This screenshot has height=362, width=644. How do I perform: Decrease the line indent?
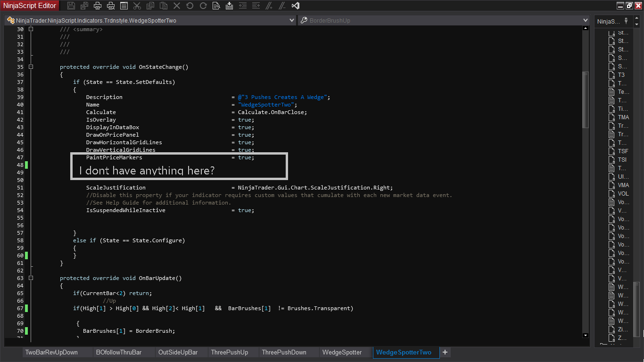[243, 6]
